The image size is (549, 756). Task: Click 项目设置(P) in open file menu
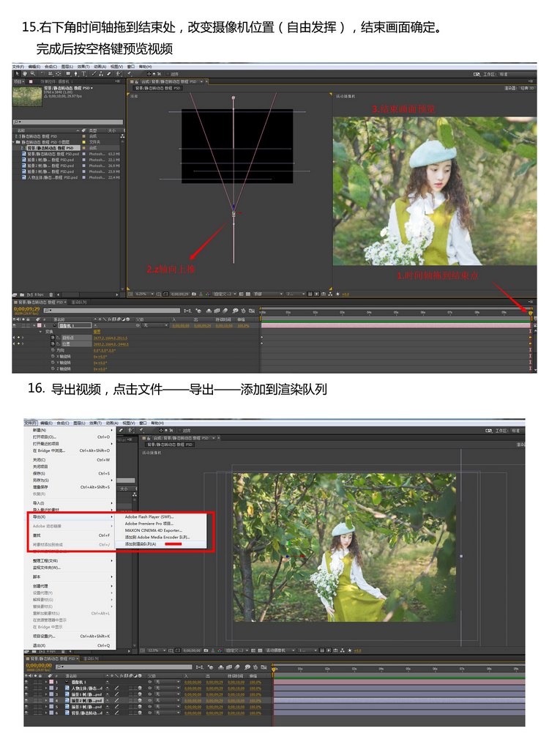(x=44, y=636)
